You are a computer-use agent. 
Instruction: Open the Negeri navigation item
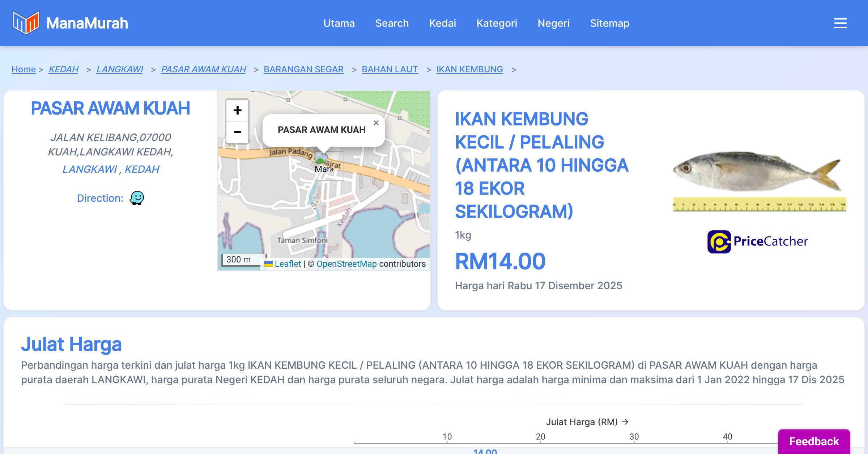(553, 23)
